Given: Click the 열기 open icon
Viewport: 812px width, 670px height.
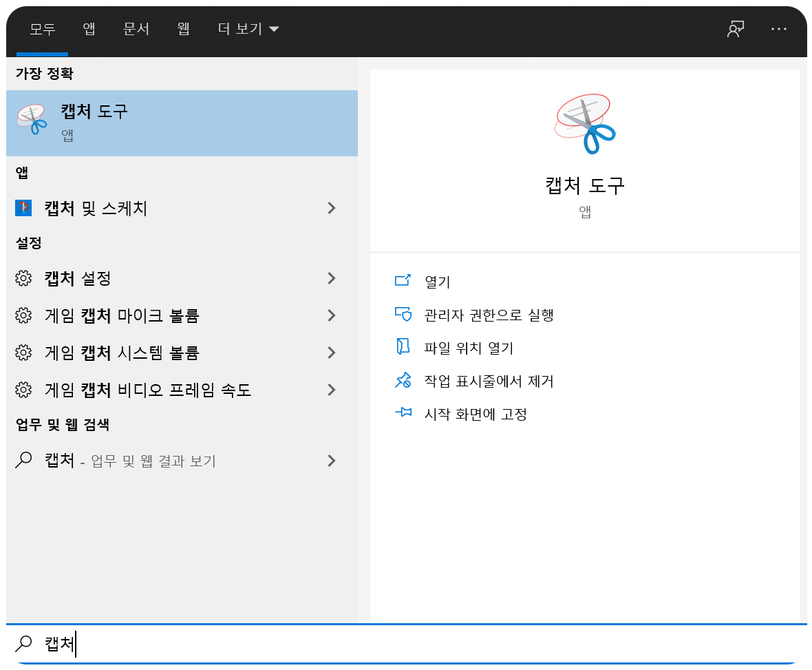Looking at the screenshot, I should pyautogui.click(x=403, y=280).
